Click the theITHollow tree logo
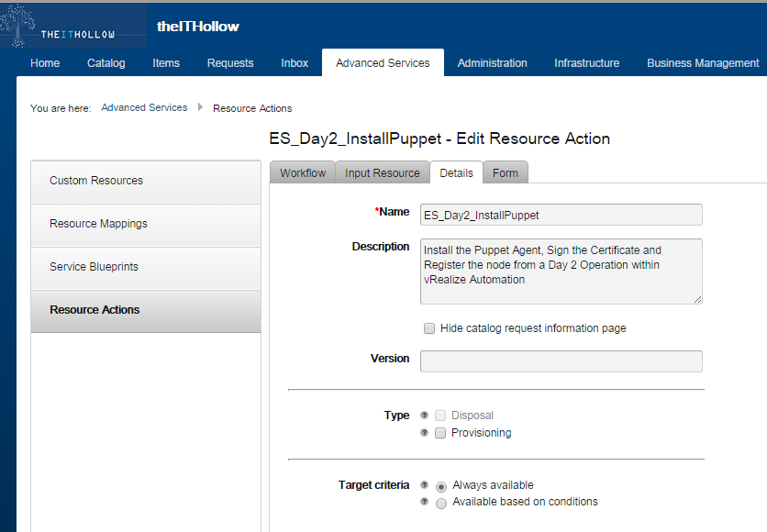 [73, 26]
